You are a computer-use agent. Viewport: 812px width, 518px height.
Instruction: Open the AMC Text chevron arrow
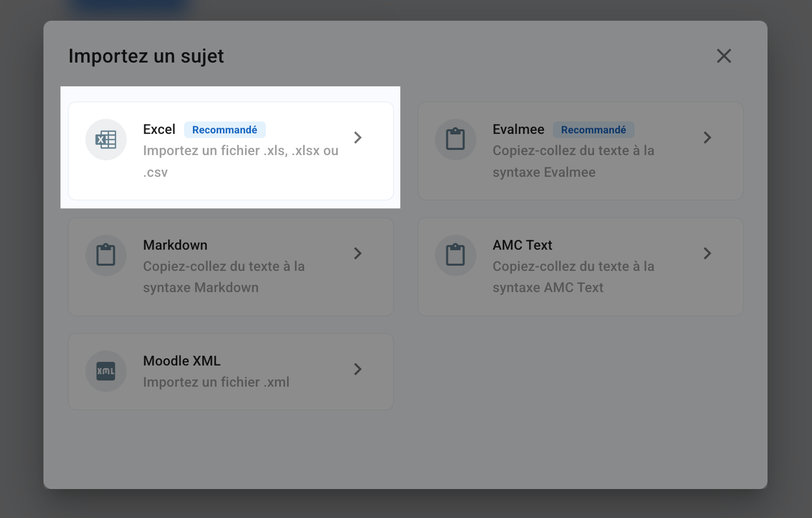click(708, 253)
